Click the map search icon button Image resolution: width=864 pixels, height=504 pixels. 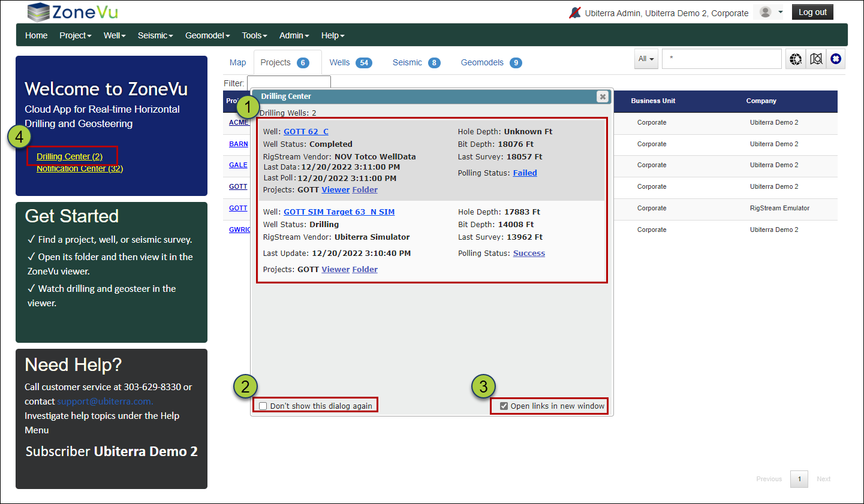coord(816,59)
